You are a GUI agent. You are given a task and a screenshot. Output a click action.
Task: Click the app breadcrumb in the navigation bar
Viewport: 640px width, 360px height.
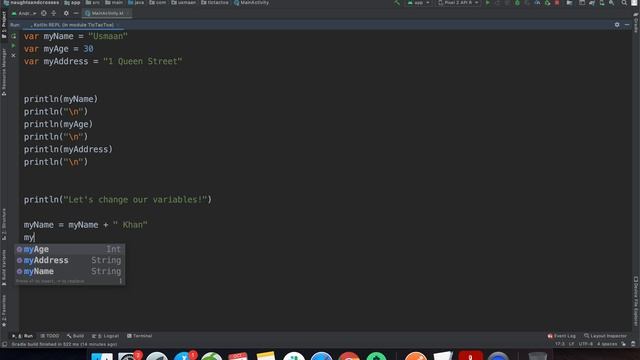tap(72, 3)
